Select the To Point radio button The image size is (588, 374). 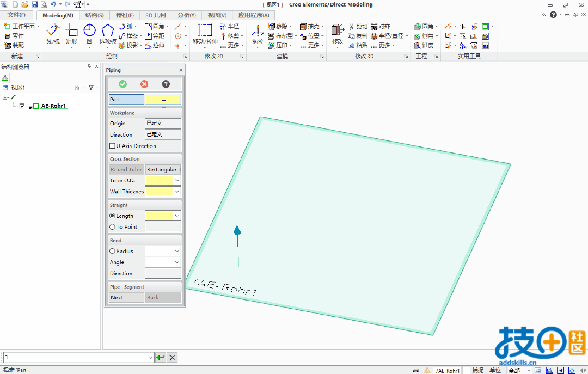pos(112,227)
